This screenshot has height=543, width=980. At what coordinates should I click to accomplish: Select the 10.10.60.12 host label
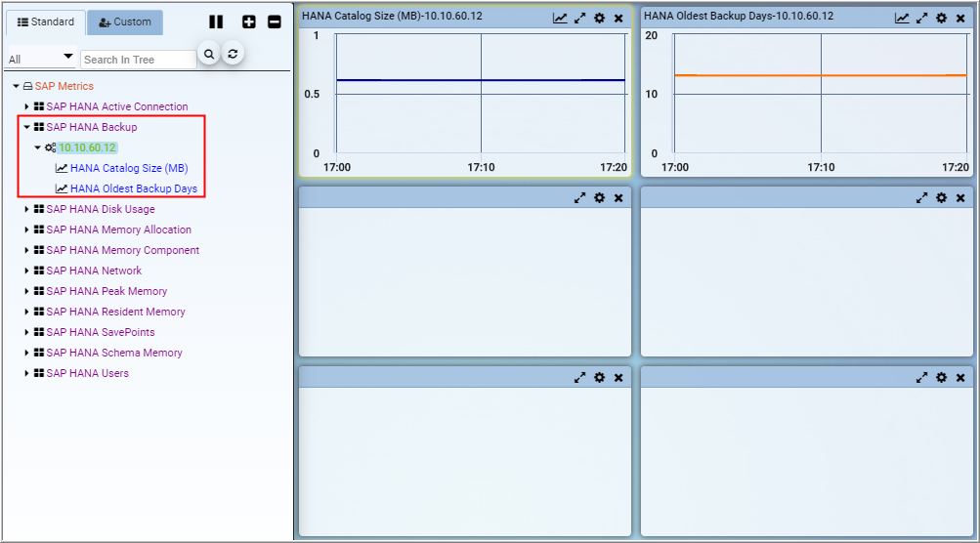[x=87, y=147]
